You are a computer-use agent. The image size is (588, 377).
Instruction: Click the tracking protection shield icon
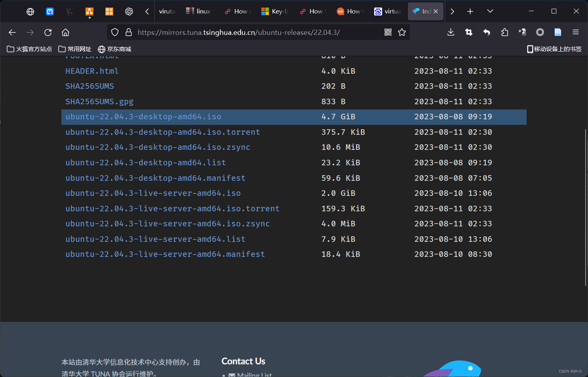pos(114,32)
